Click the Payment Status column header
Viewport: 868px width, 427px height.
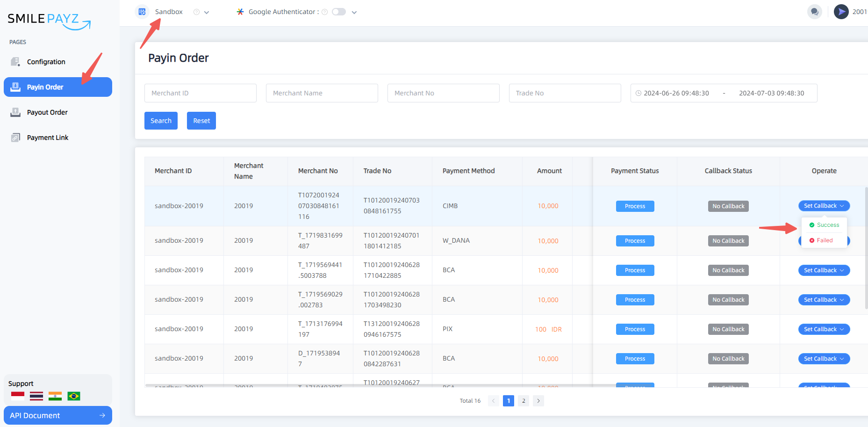pyautogui.click(x=635, y=171)
